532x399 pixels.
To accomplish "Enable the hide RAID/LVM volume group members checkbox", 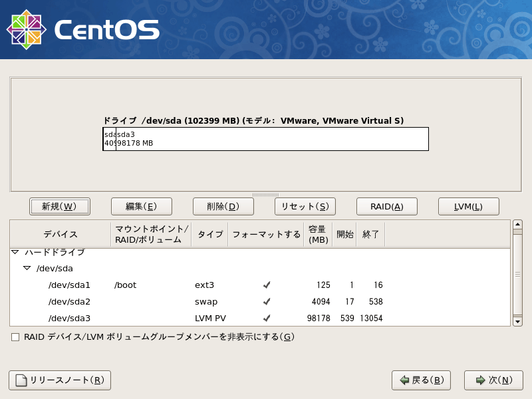I will 15,336.
